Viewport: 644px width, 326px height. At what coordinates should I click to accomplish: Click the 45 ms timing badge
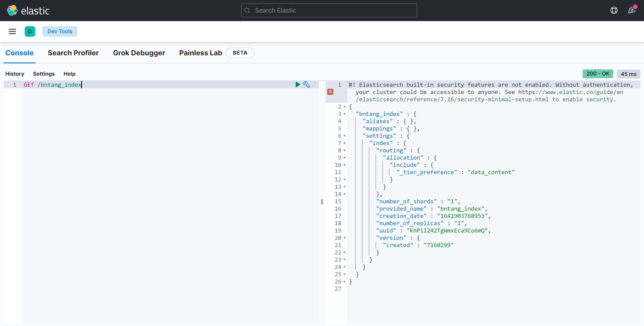pos(628,74)
